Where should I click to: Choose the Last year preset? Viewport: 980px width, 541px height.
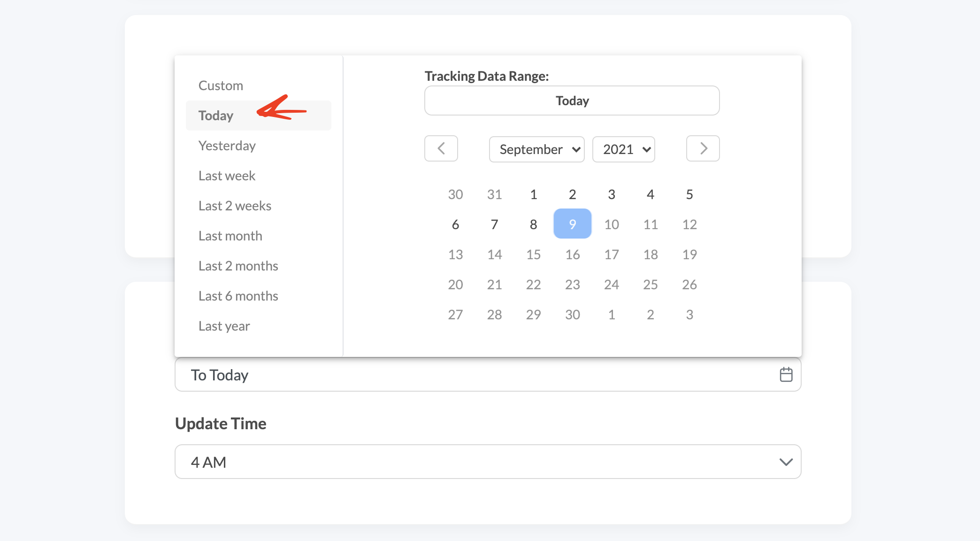(x=259, y=326)
